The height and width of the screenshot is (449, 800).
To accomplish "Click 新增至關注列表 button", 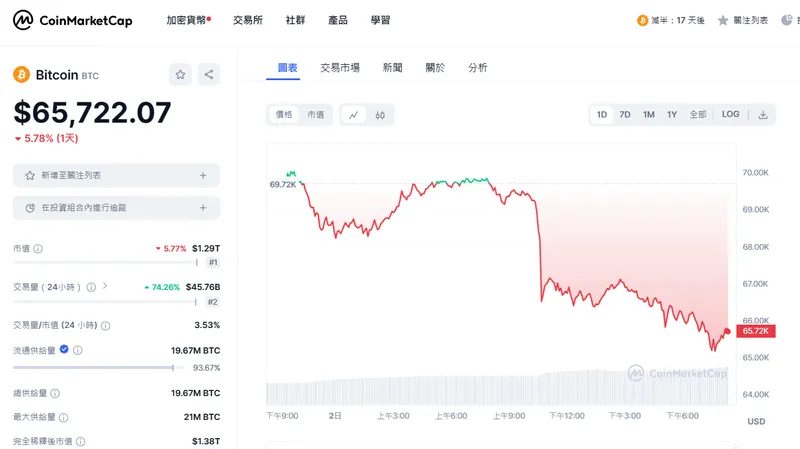I will click(x=116, y=176).
